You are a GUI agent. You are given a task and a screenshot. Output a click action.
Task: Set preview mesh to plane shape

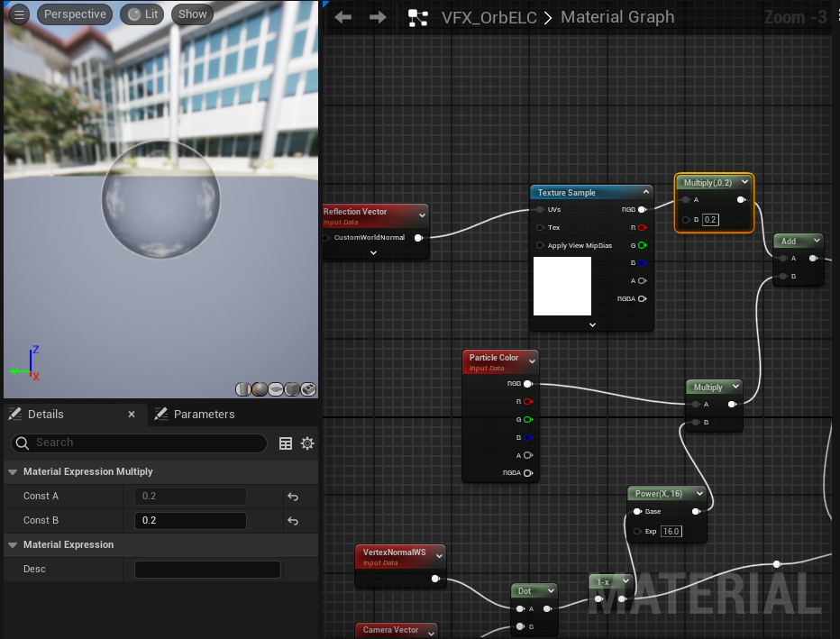coord(276,389)
